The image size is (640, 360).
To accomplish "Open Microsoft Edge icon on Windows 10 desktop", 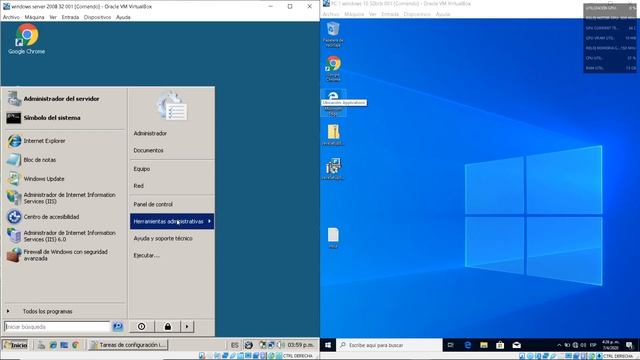I will (333, 103).
